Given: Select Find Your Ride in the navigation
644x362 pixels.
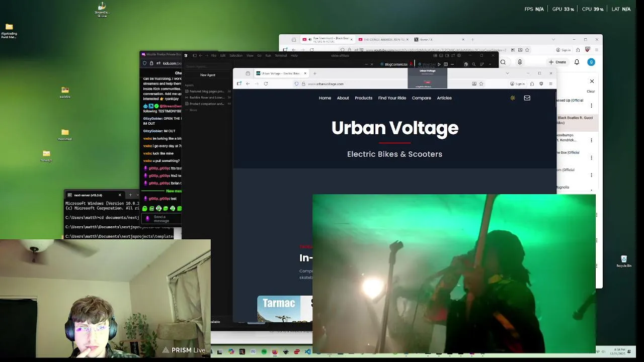Looking at the screenshot, I should pyautogui.click(x=392, y=98).
